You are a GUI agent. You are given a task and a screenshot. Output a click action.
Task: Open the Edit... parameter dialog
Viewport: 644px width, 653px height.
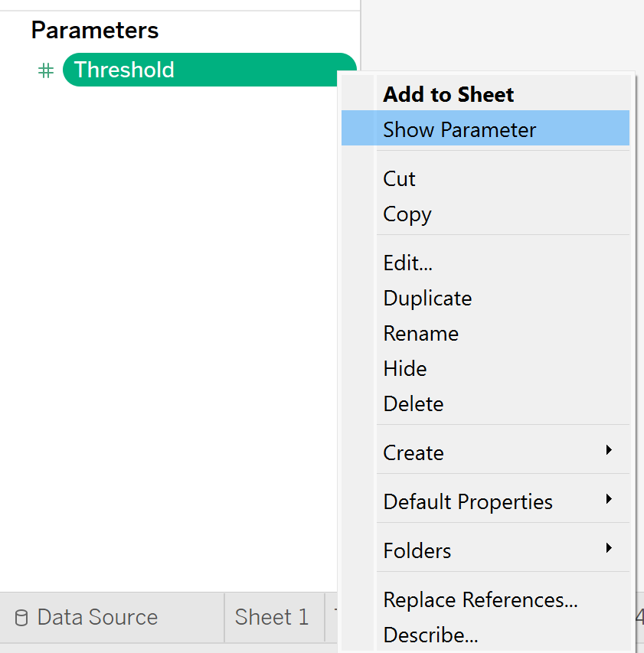tap(407, 263)
